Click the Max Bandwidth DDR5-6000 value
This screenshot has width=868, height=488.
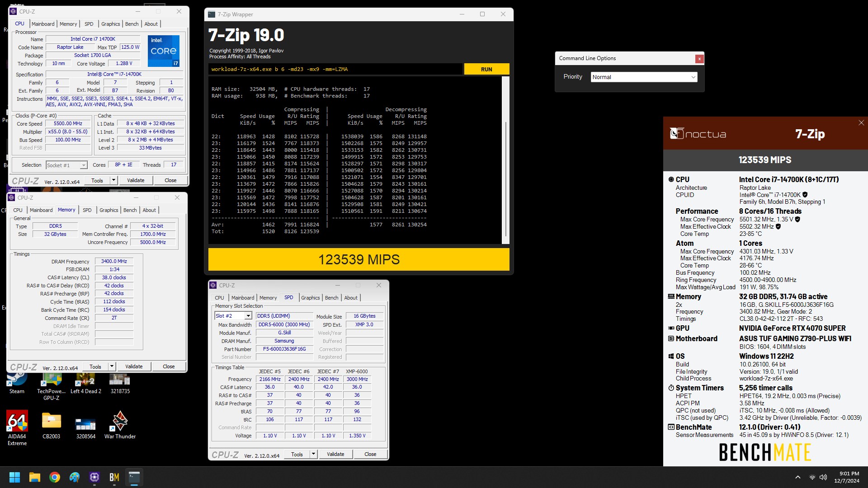tap(284, 324)
